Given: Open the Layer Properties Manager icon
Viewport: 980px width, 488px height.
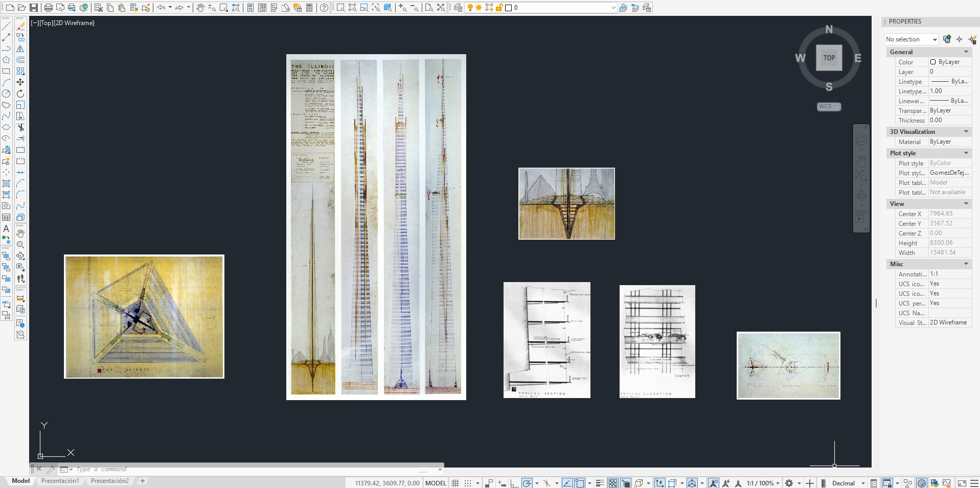Looking at the screenshot, I should 458,8.
